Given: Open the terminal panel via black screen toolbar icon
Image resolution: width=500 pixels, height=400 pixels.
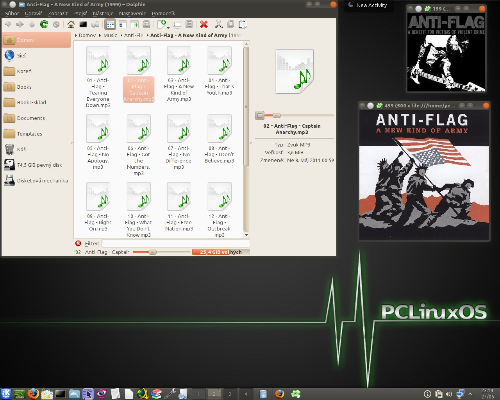Looking at the screenshot, I should point(83,24).
